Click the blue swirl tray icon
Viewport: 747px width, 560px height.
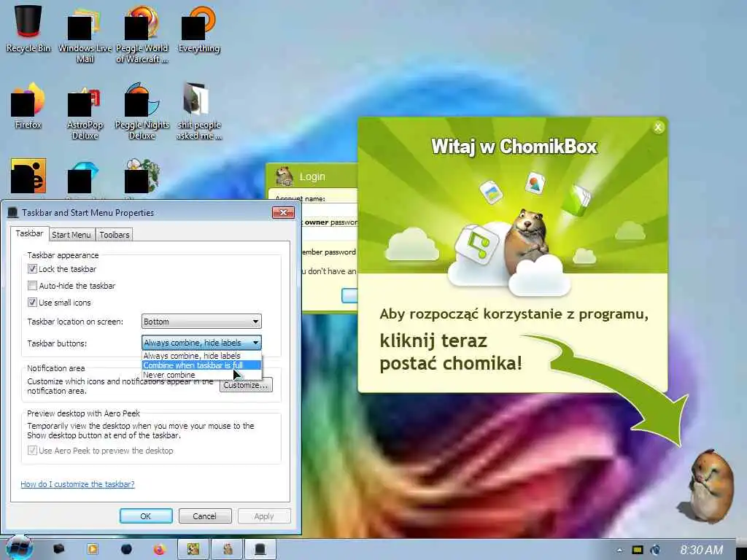[656, 550]
